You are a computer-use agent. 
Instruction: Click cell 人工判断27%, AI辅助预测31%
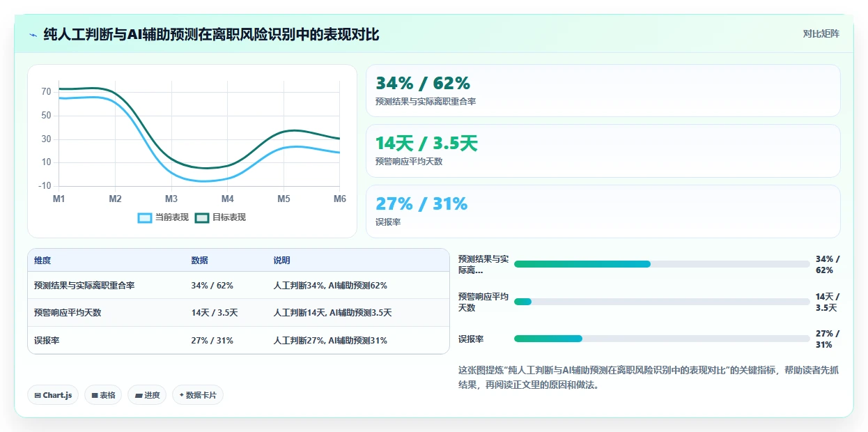330,341
